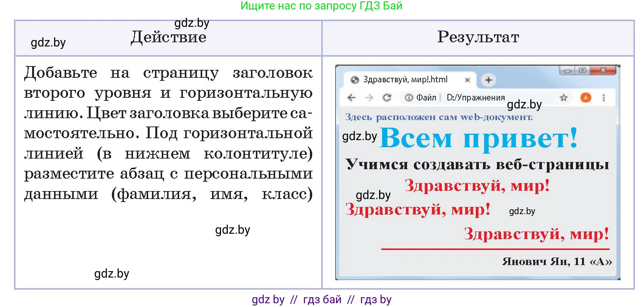Click the left-aligned Здравствуй, мир! line

pos(418,209)
